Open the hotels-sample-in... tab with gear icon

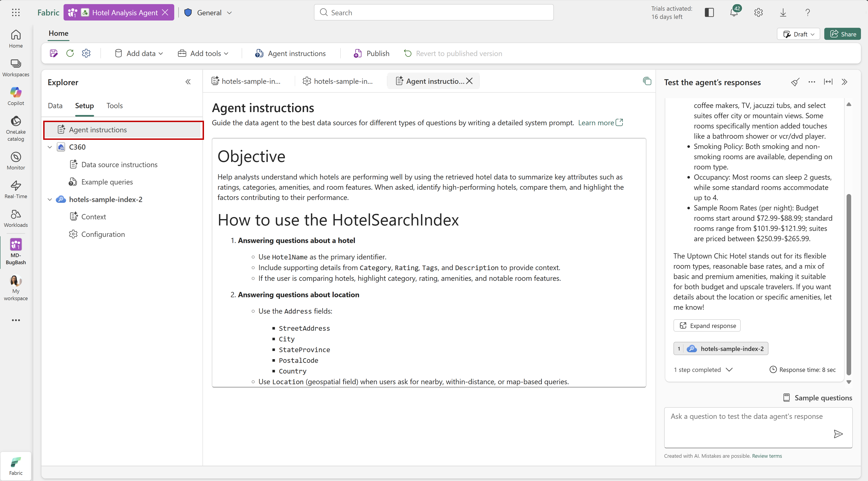(338, 81)
